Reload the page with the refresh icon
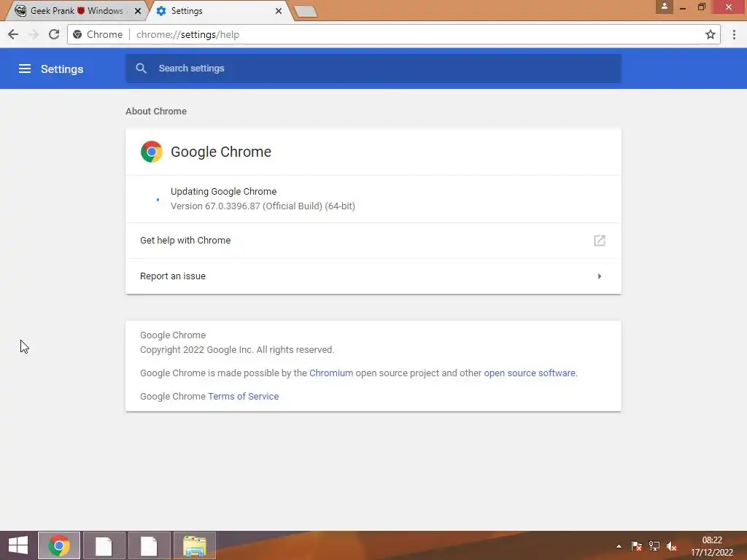The height and width of the screenshot is (560, 747). pos(54,34)
